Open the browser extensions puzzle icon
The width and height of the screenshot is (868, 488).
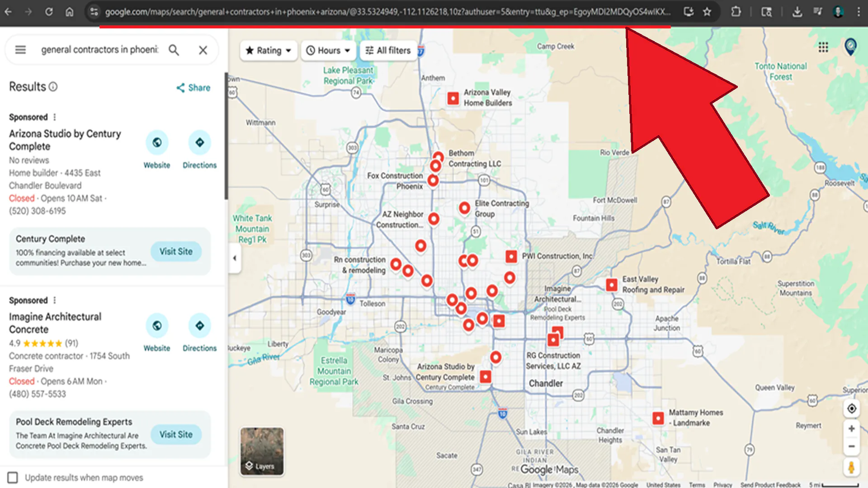(x=736, y=12)
